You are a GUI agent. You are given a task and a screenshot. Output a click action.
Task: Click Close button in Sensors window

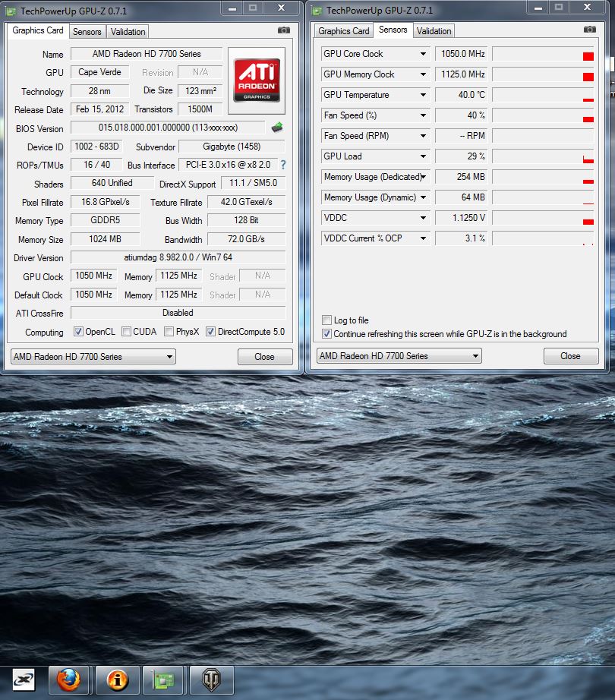(570, 356)
